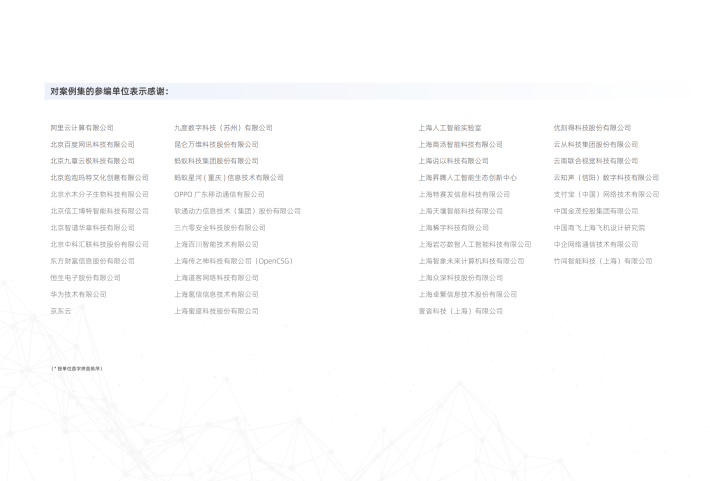Click 蚂蚁科技集团股份有限公司

(216, 161)
